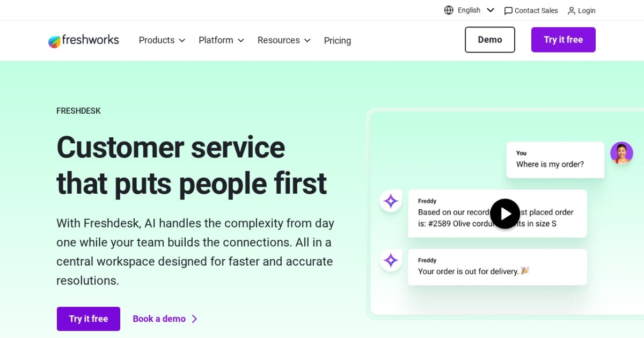644x338 pixels.
Task: Click the purple Try it free button in the navbar
Action: [x=563, y=40]
